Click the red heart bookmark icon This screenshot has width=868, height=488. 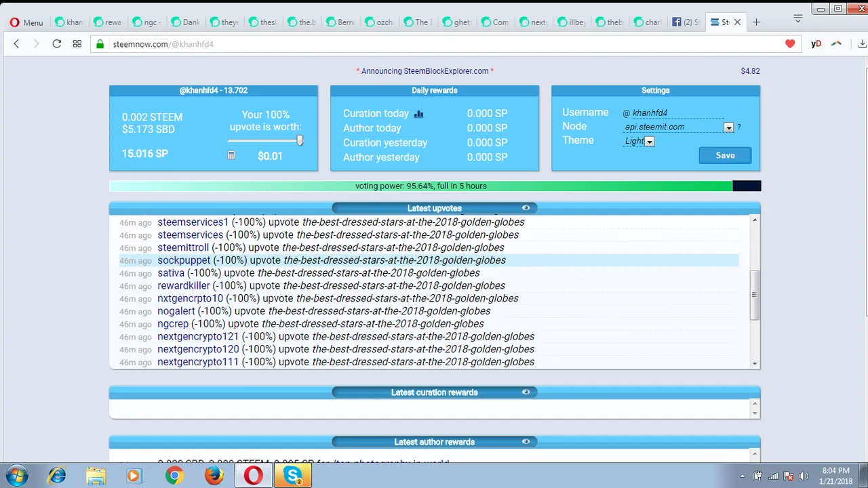point(790,43)
